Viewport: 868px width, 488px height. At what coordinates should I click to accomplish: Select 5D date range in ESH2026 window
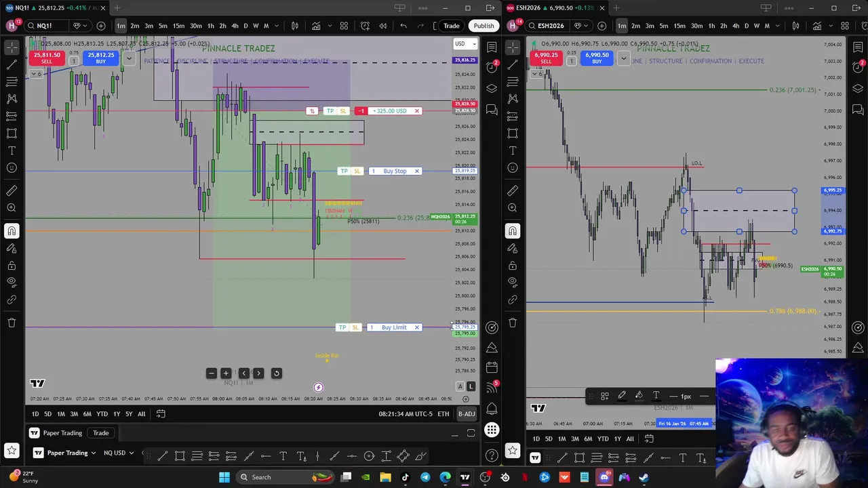click(549, 439)
